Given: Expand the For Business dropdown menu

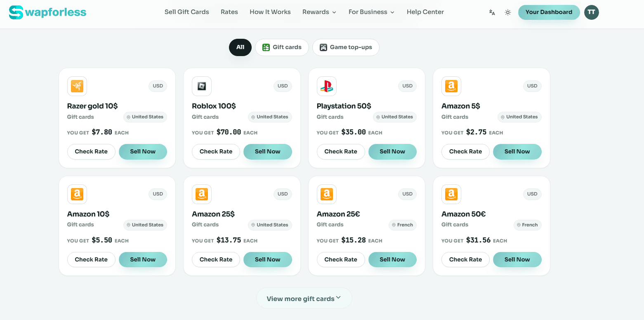Looking at the screenshot, I should [x=371, y=12].
